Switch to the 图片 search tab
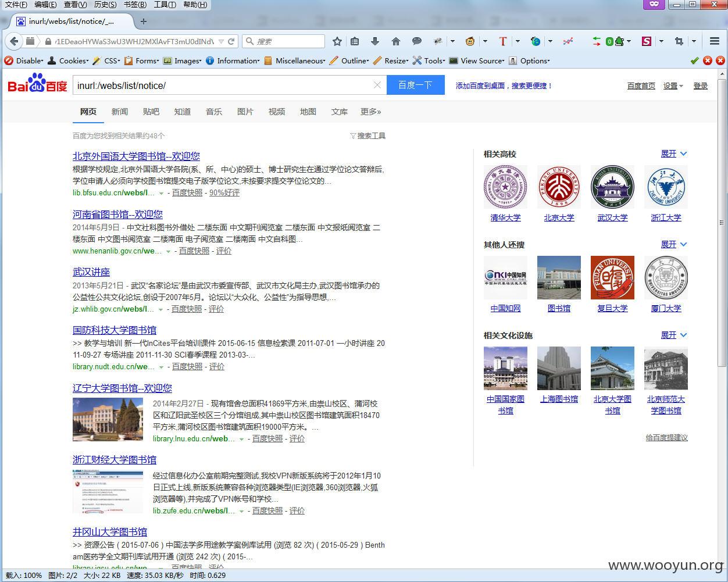This screenshot has width=728, height=582. coord(245,112)
